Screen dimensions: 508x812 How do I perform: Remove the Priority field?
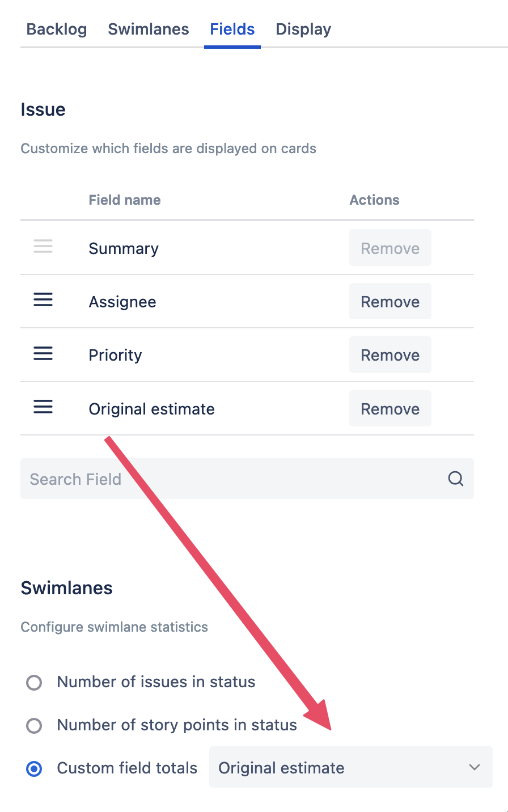390,355
